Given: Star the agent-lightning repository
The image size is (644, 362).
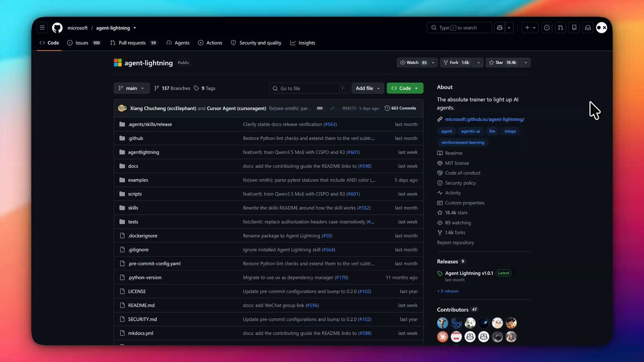Looking at the screenshot, I should click(503, 63).
